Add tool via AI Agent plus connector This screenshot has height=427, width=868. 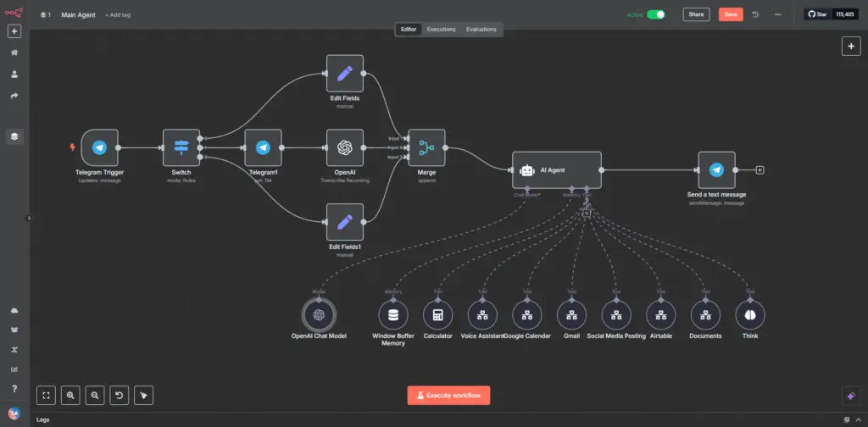[587, 213]
